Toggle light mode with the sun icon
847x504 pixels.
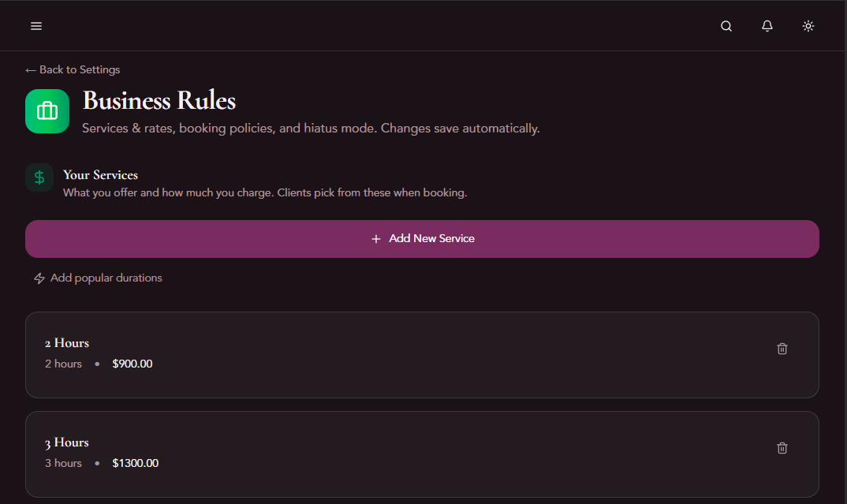pos(808,25)
